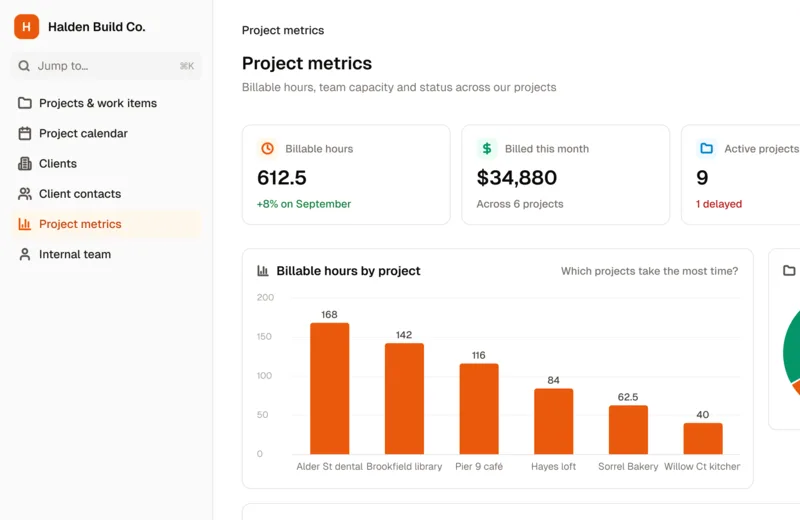
Task: Click the clock icon on Billable hours card
Action: pyautogui.click(x=267, y=148)
